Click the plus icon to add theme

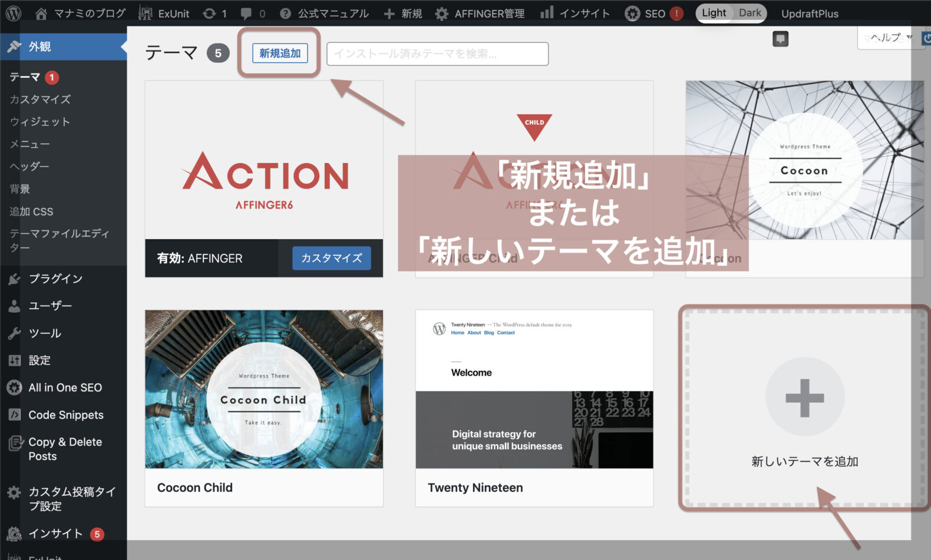(805, 397)
